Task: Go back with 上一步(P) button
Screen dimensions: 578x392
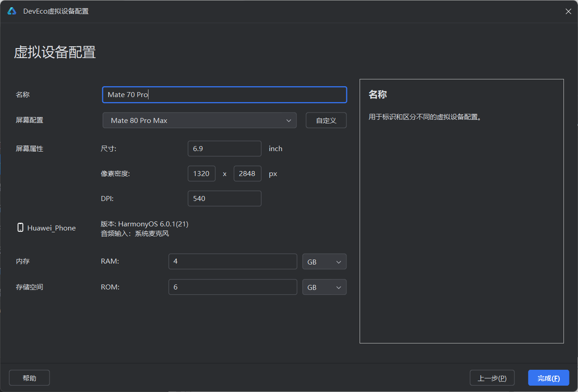Action: pyautogui.click(x=492, y=378)
